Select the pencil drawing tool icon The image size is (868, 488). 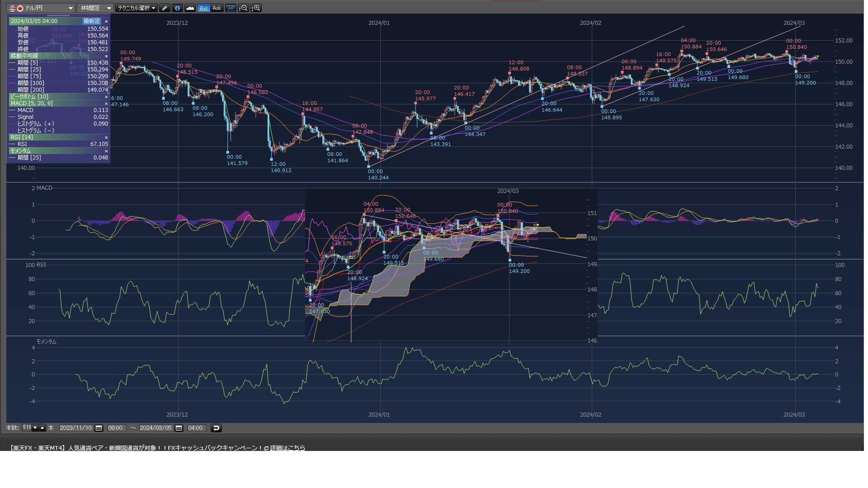pos(165,8)
